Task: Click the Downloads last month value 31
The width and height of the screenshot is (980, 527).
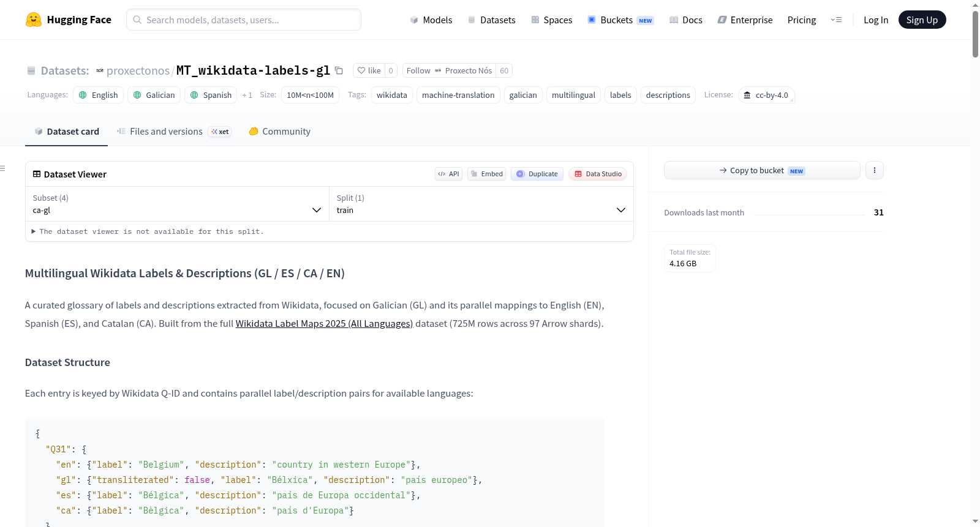Action: (878, 212)
